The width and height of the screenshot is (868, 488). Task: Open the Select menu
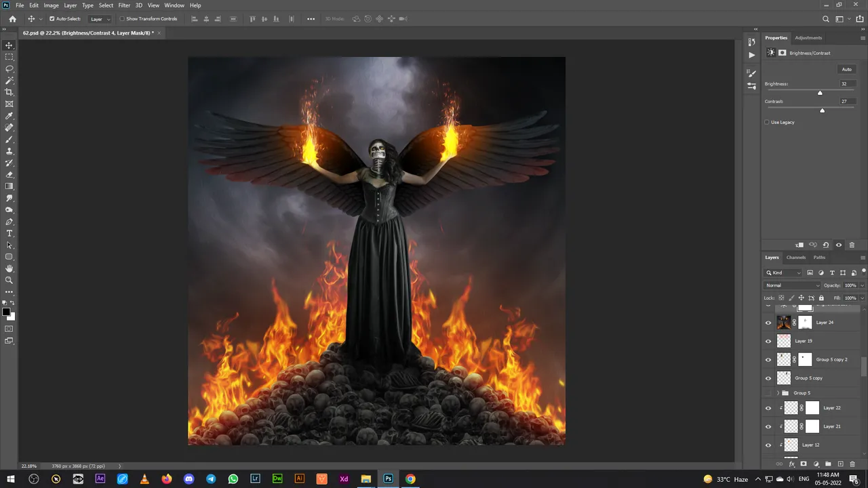[106, 5]
